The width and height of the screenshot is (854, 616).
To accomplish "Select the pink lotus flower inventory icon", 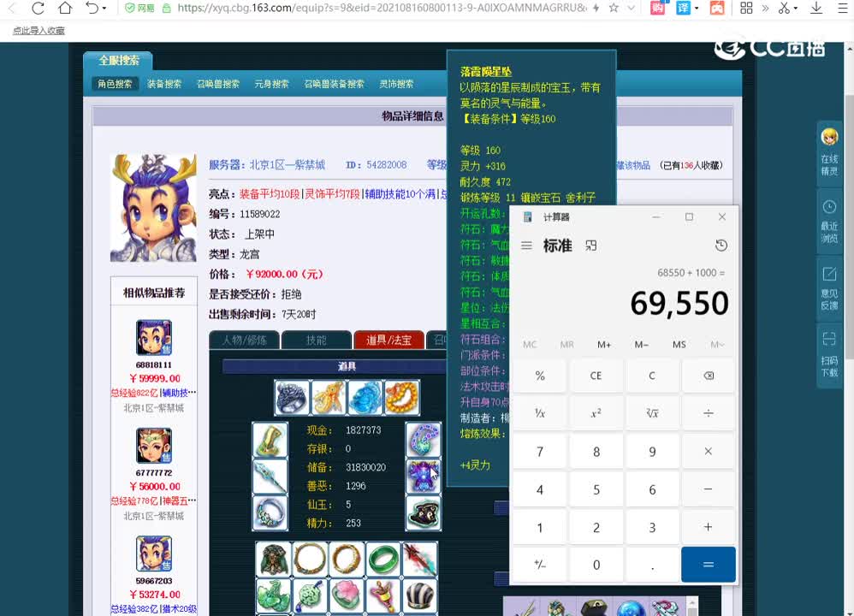I will 346,595.
